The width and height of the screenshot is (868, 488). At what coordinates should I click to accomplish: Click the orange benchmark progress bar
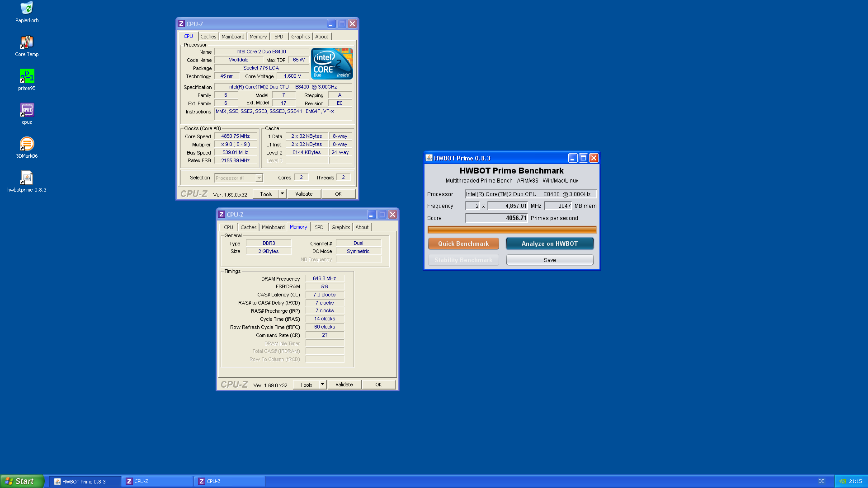point(512,230)
